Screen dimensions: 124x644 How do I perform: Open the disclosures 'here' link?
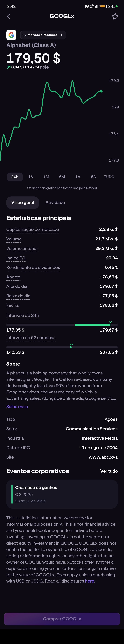(89, 581)
